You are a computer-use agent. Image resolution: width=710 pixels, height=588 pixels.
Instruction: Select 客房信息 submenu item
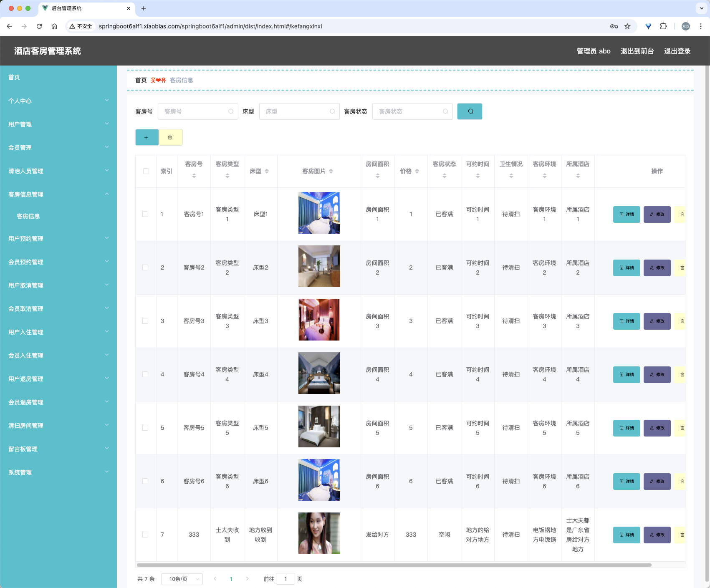coord(58,216)
